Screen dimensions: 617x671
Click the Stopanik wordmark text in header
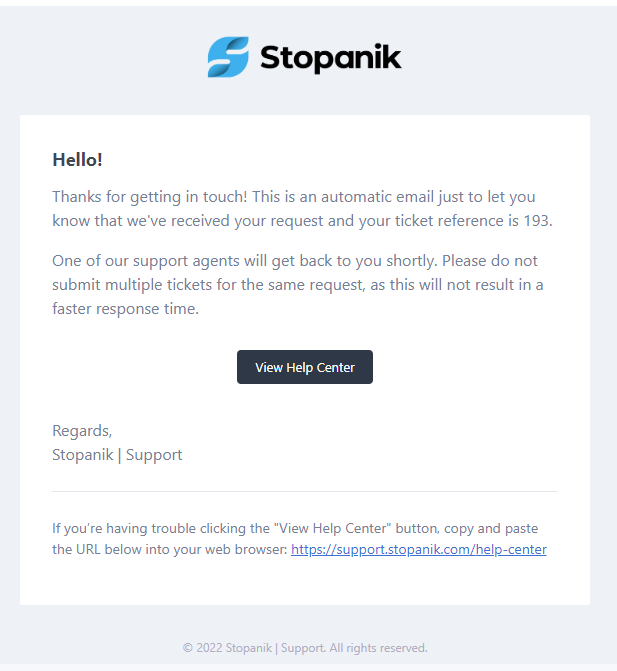[x=331, y=58]
